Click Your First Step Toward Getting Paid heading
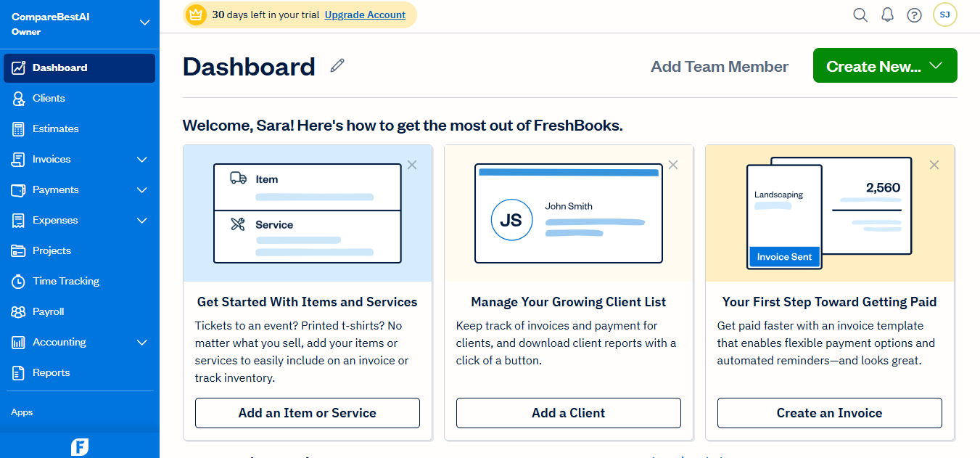The height and width of the screenshot is (458, 980). coord(830,302)
